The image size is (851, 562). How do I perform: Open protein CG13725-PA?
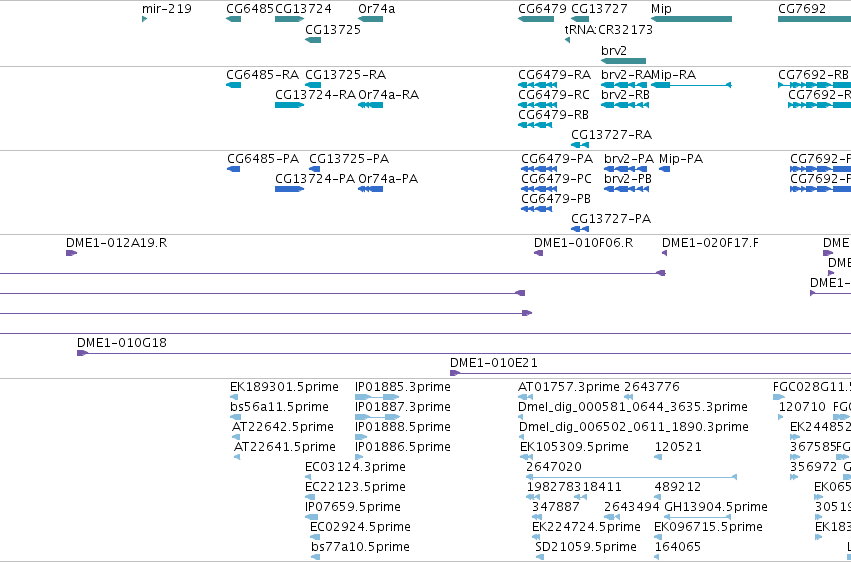pyautogui.click(x=349, y=159)
